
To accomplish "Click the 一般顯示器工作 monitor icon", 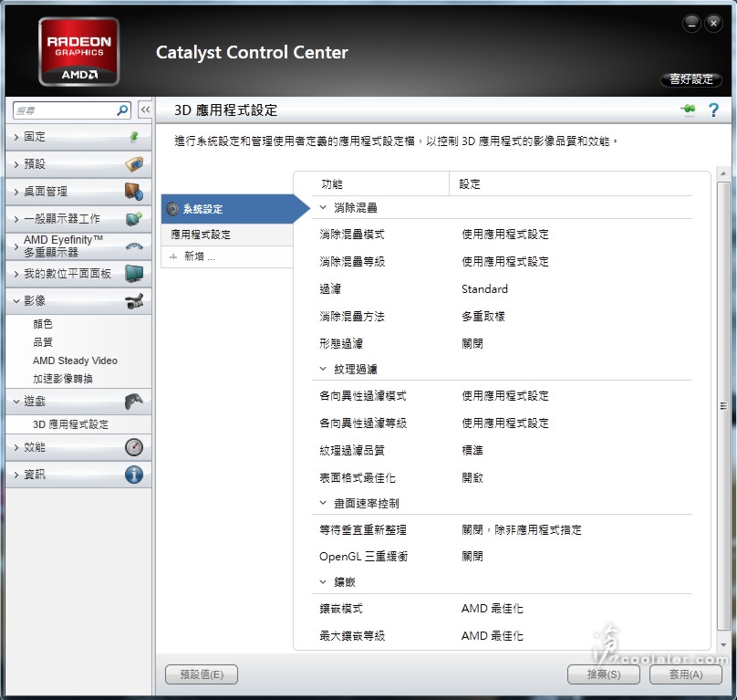I will [x=134, y=219].
